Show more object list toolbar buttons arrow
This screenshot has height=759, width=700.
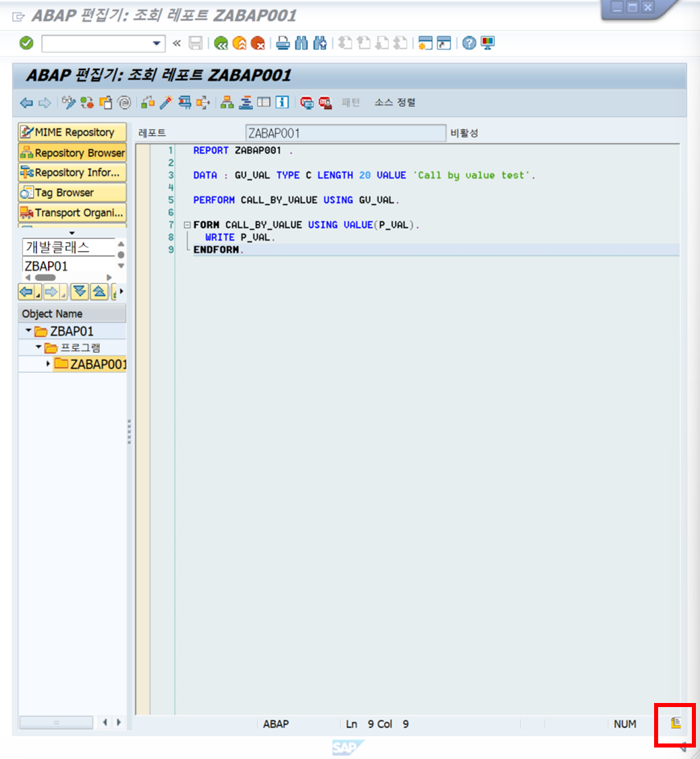[122, 291]
